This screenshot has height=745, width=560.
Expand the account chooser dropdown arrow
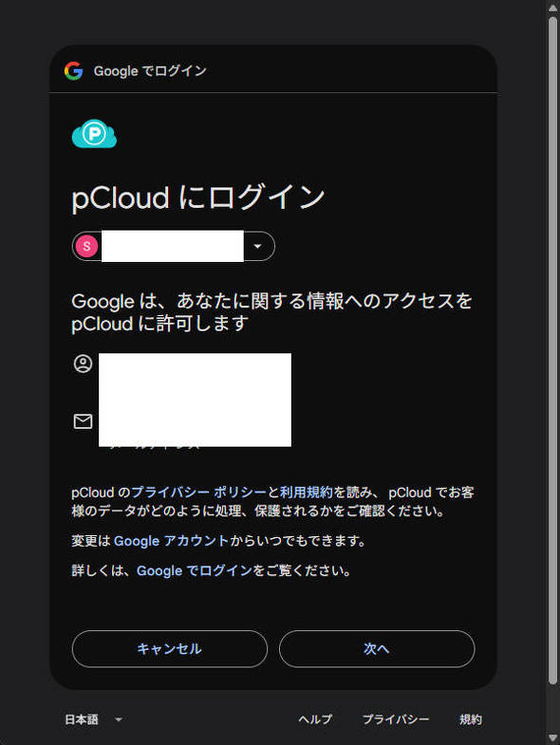[257, 246]
